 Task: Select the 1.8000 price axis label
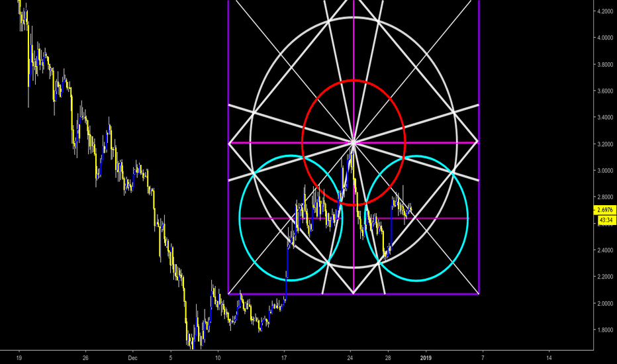[605, 330]
